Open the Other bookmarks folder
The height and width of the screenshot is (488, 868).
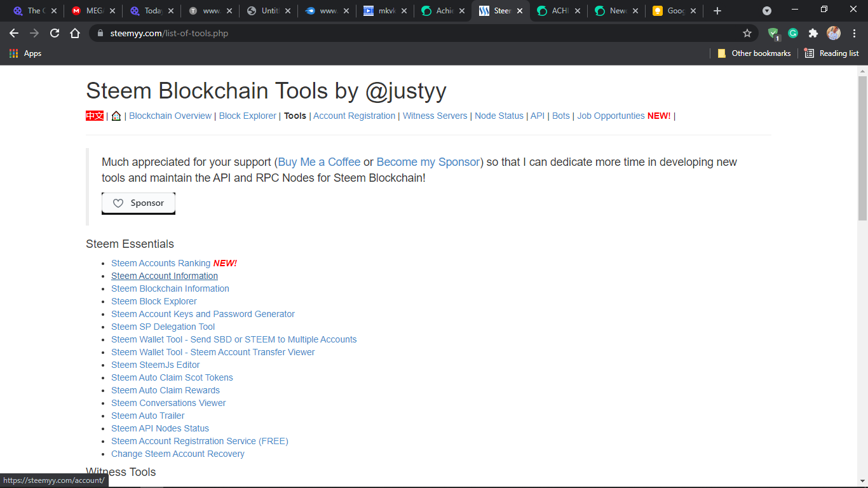pyautogui.click(x=754, y=53)
